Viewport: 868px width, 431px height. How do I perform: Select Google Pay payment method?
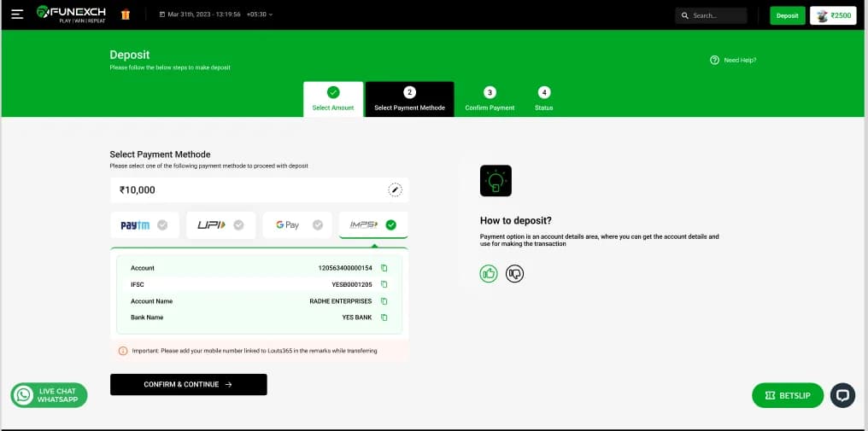click(x=297, y=225)
